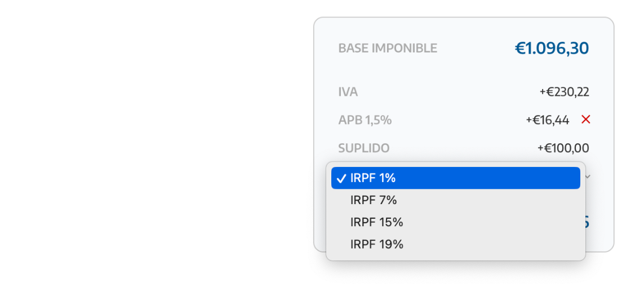
Task: Click the +€100,00 suplido amount
Action: (563, 148)
